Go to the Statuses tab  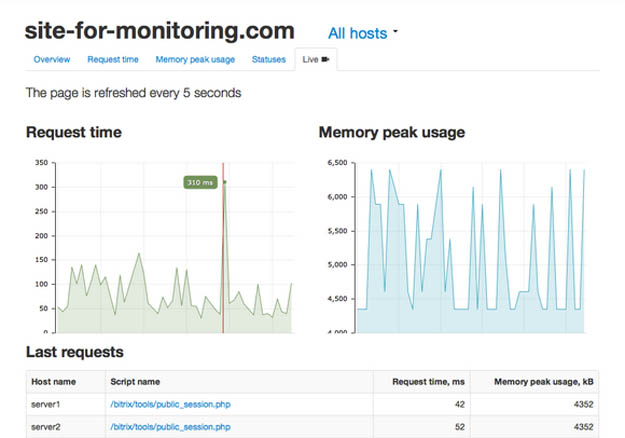click(x=268, y=60)
